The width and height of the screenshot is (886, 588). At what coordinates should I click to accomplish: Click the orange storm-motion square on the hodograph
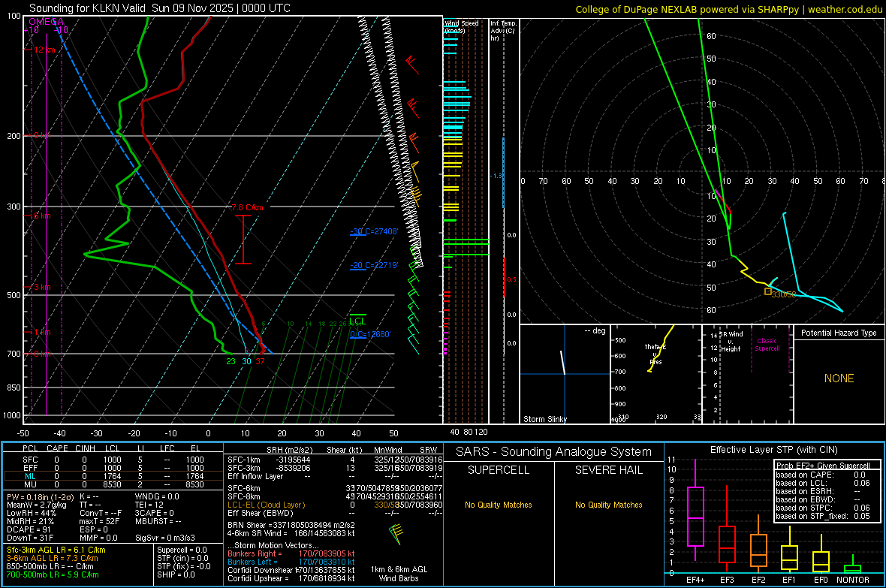[x=768, y=291]
